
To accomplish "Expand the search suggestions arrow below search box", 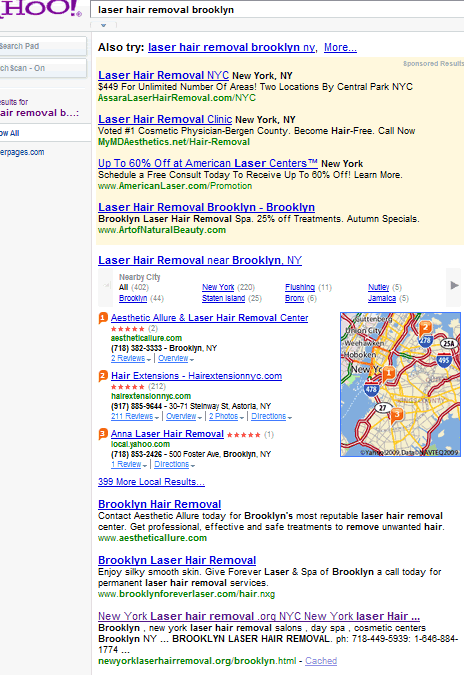I will tap(103, 25).
